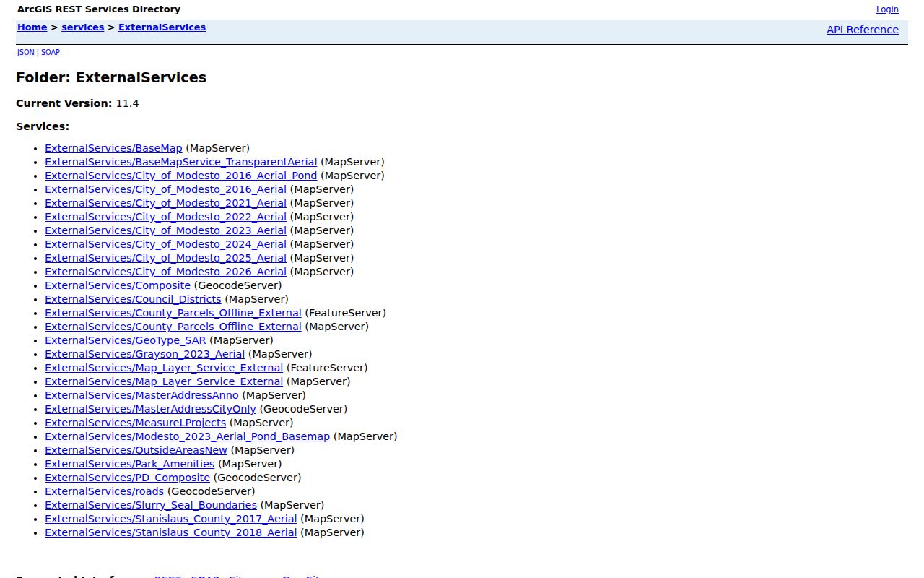
Task: Open the API Reference link
Action: (x=863, y=30)
